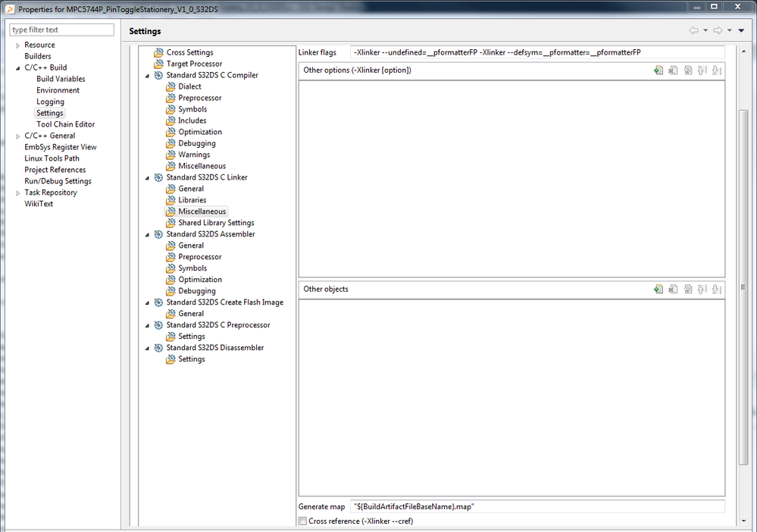Click the type filter text field

click(x=62, y=30)
